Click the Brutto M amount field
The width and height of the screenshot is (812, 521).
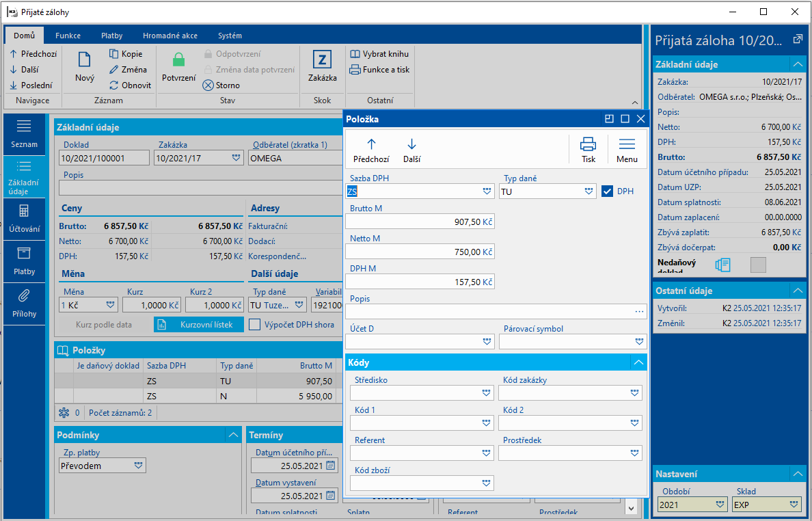coord(420,222)
